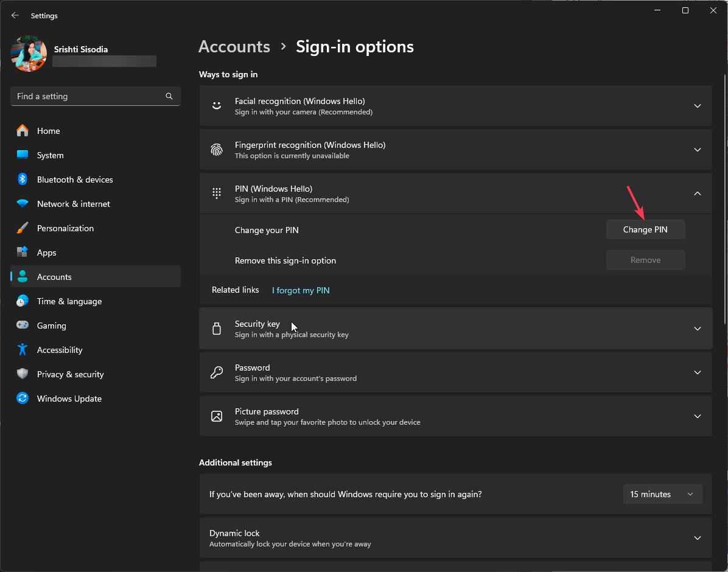Viewport: 728px width, 572px height.
Task: Open Accessibility settings
Action: [95, 350]
